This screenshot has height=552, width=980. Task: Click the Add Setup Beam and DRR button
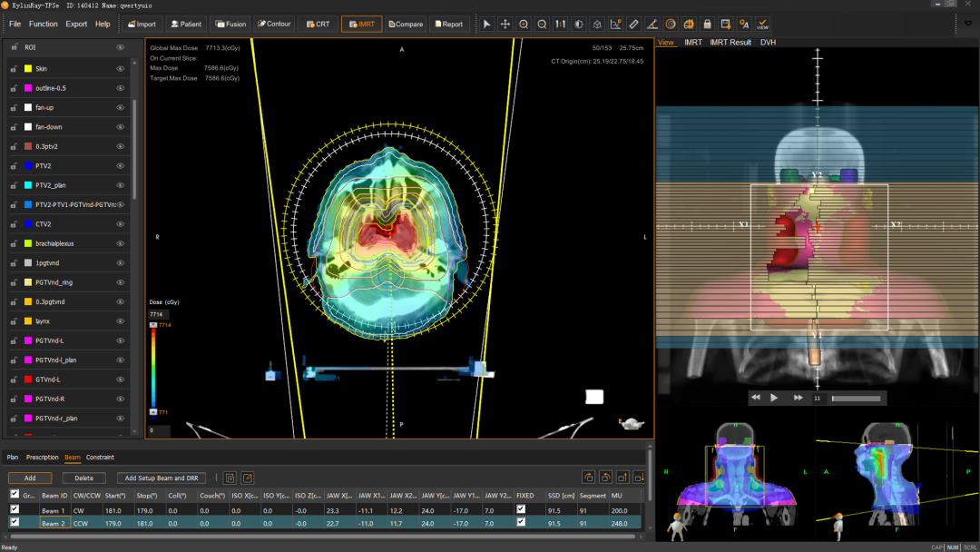[x=161, y=478]
